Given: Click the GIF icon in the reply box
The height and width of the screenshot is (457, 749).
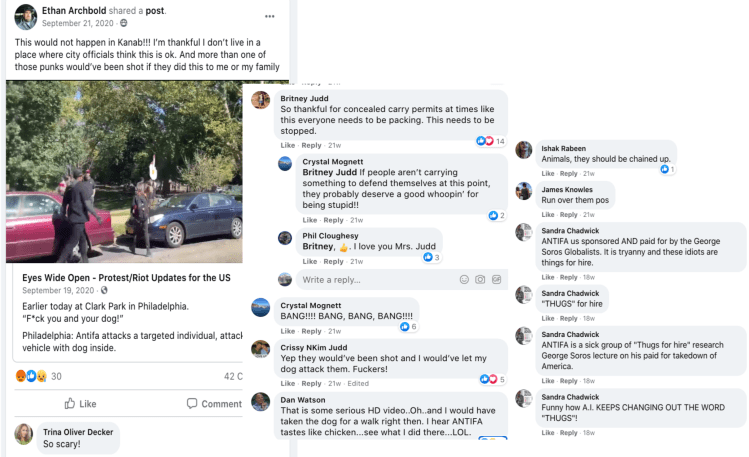Looking at the screenshot, I should [496, 279].
